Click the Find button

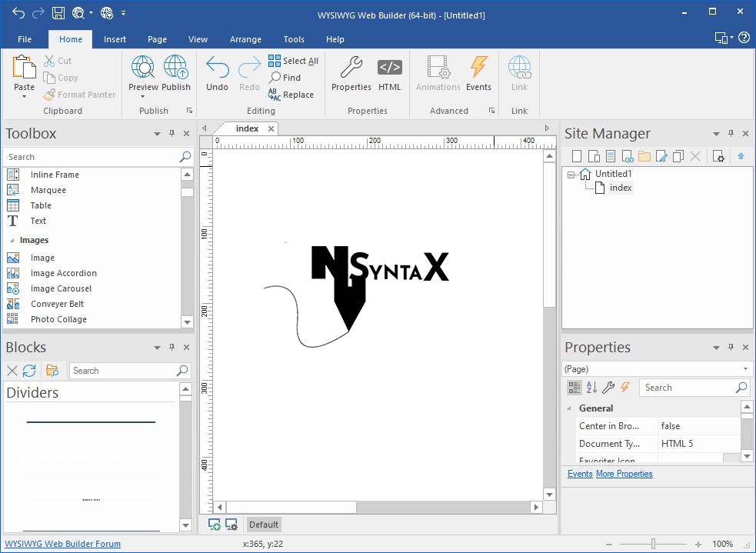(x=285, y=78)
